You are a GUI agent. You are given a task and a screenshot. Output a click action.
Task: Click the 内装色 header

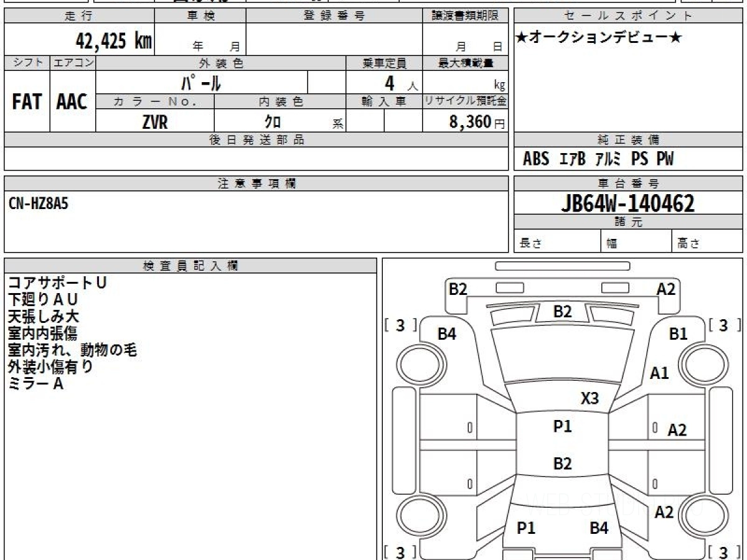click(x=280, y=101)
